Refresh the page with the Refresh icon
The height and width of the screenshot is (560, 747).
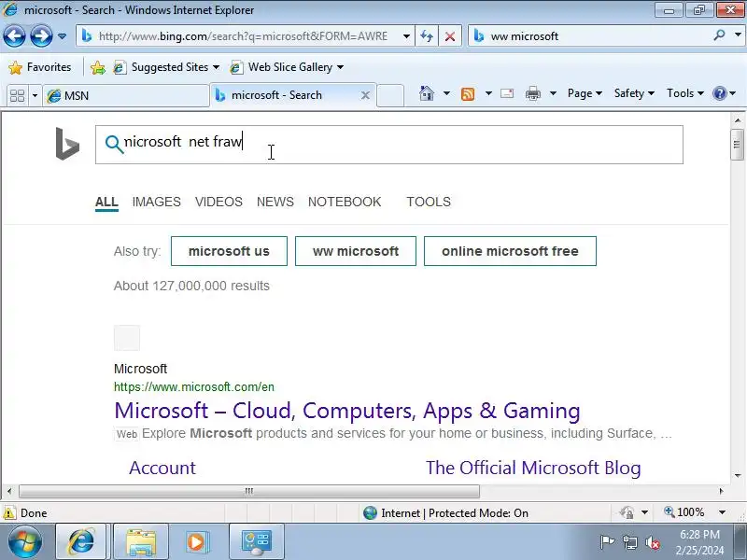(x=427, y=36)
